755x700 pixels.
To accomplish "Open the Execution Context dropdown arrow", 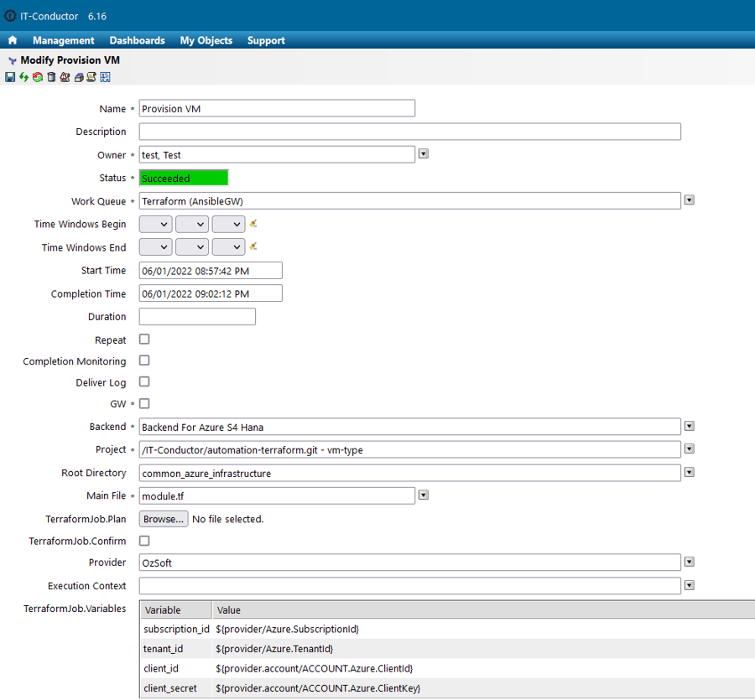I will pyautogui.click(x=690, y=585).
